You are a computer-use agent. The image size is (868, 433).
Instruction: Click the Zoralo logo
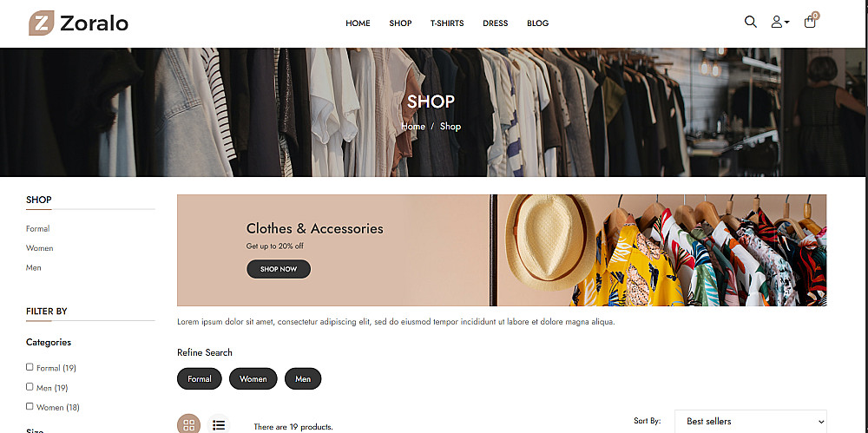[x=79, y=23]
